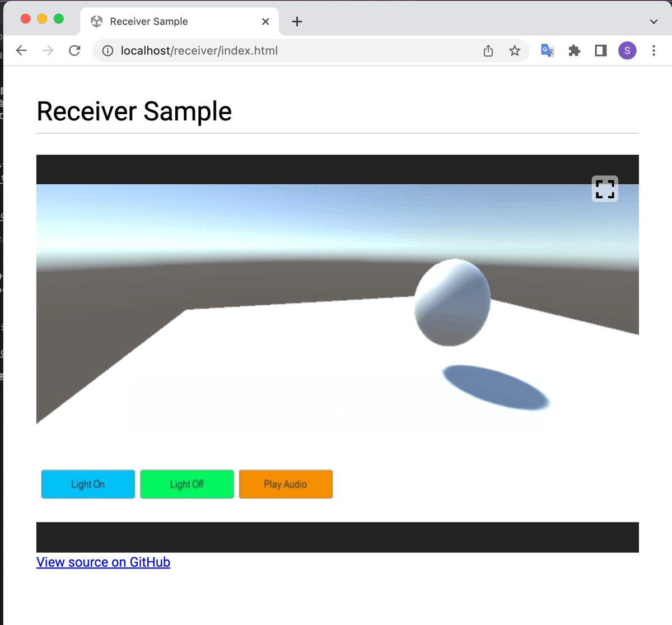Click the Light Off button
672x625 pixels.
[x=187, y=484]
